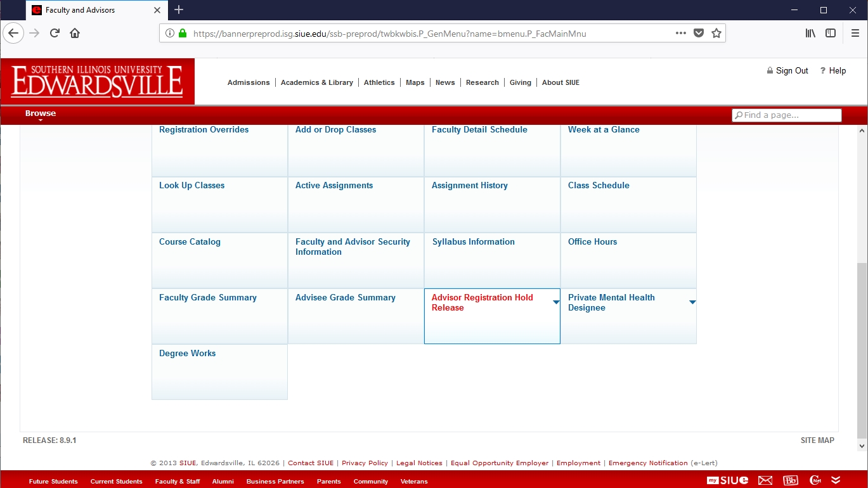This screenshot has height=488, width=868.
Task: Click the page's vertical scrollbar
Action: 861,349
